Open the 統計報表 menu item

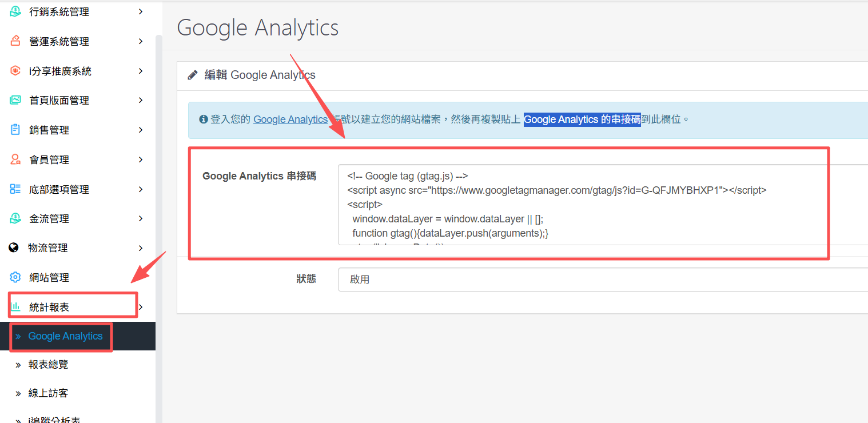(x=49, y=307)
